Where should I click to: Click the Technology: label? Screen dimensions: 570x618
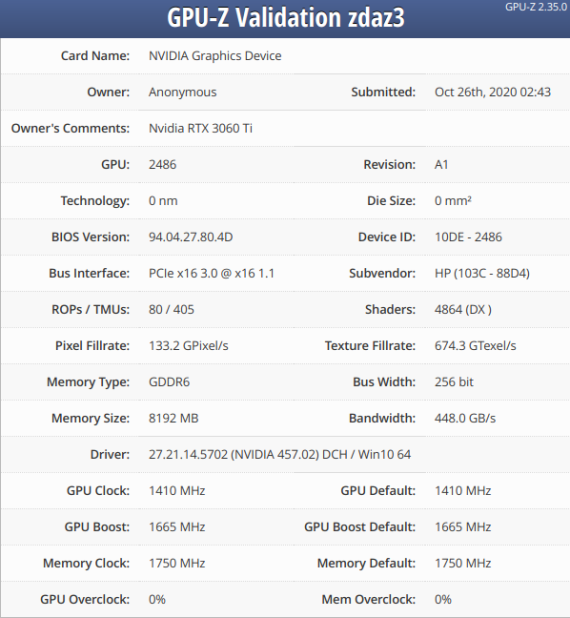(x=95, y=201)
